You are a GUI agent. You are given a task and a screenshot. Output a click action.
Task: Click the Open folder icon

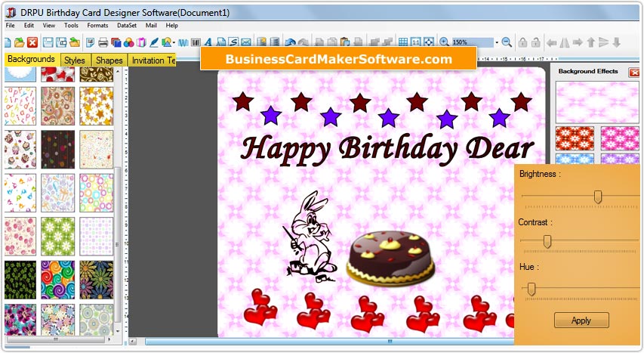tap(20, 42)
